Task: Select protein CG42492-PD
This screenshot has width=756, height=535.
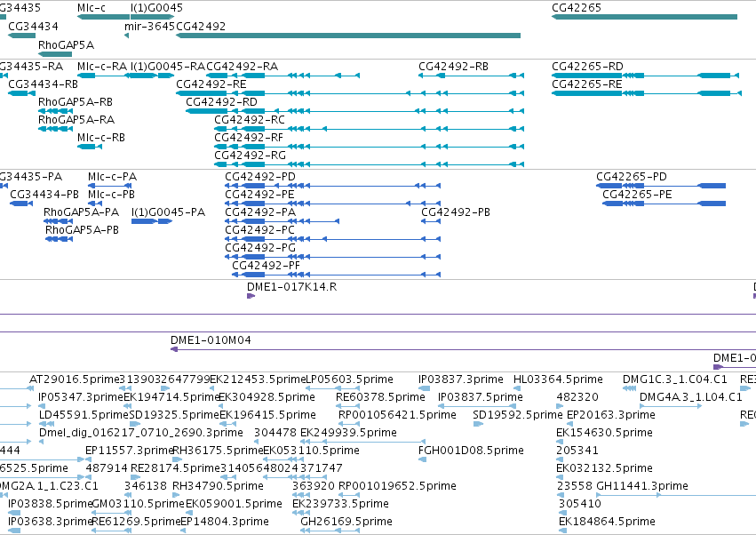Action: tap(332, 186)
